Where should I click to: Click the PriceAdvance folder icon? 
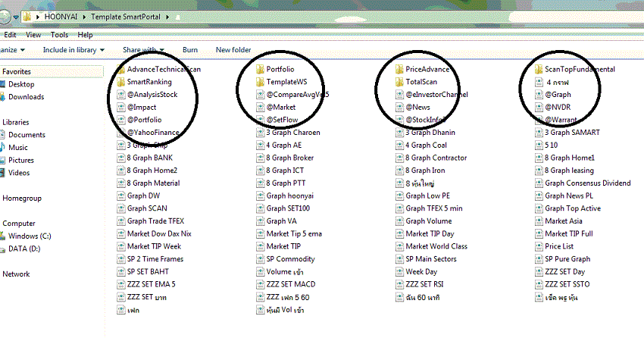tap(399, 69)
